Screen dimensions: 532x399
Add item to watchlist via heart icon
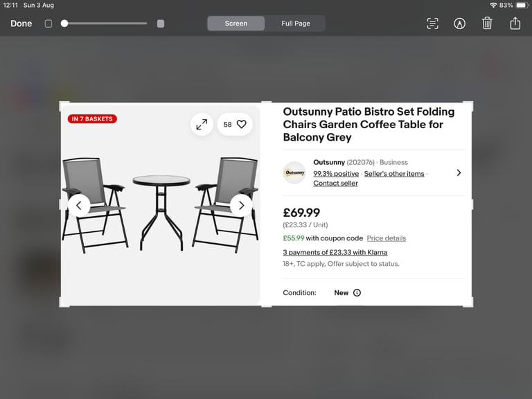coord(241,124)
